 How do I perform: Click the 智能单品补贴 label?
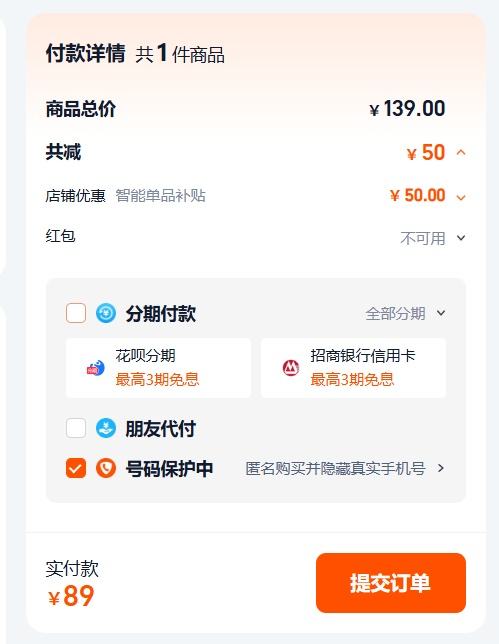point(161,196)
